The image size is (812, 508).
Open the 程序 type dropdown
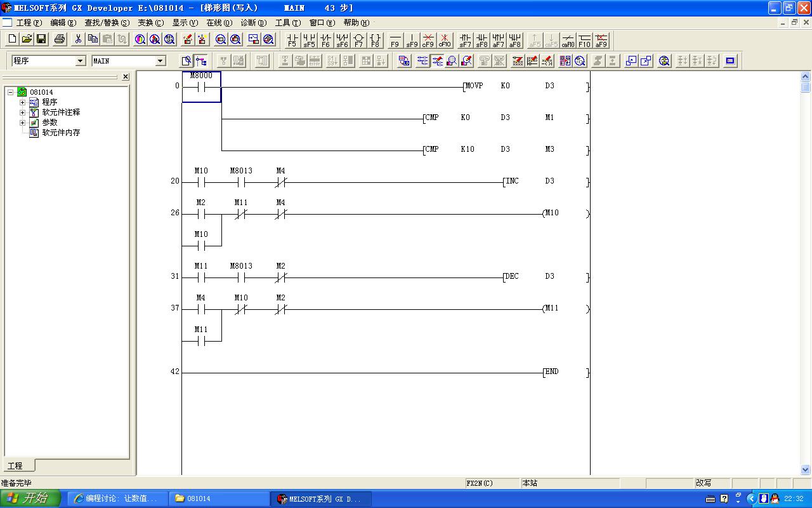point(80,61)
